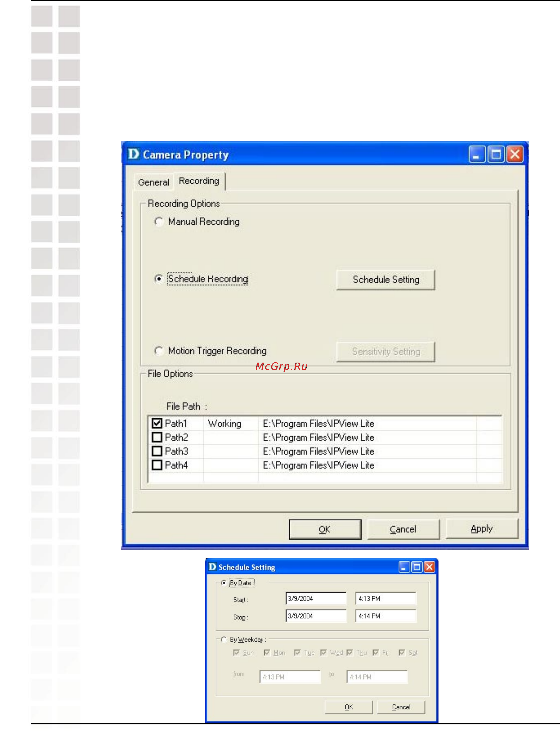Click OK in Schedule Setting dialog
This screenshot has width=560, height=732.
[349, 707]
